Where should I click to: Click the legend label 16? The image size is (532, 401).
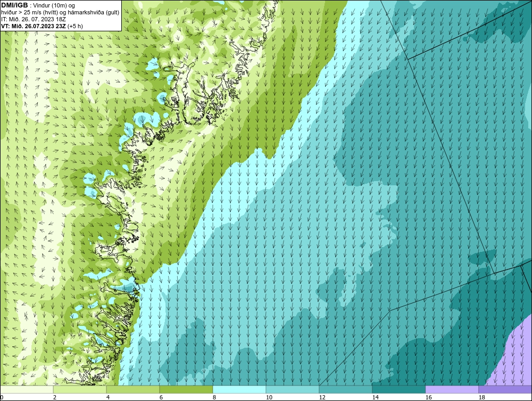[428, 397]
